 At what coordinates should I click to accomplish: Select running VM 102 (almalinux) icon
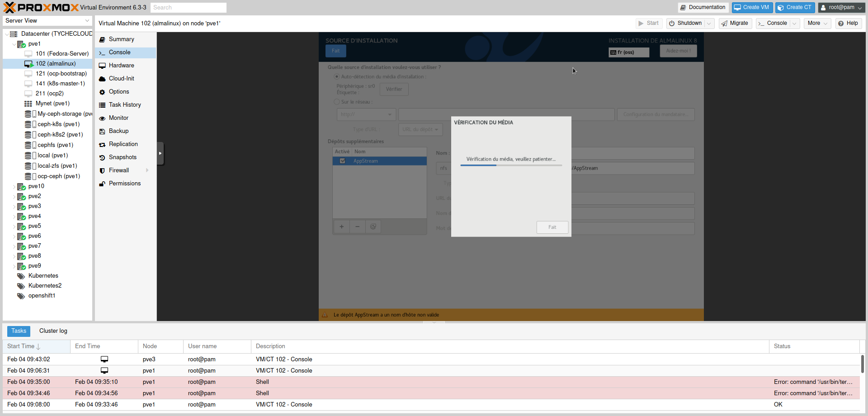click(x=29, y=64)
